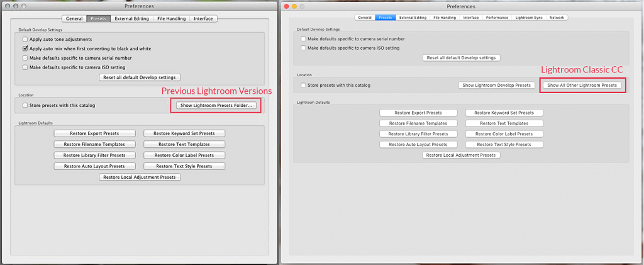Restore Keyword Set Presets in left window
Image resolution: width=644 pixels, height=265 pixels.
point(184,133)
